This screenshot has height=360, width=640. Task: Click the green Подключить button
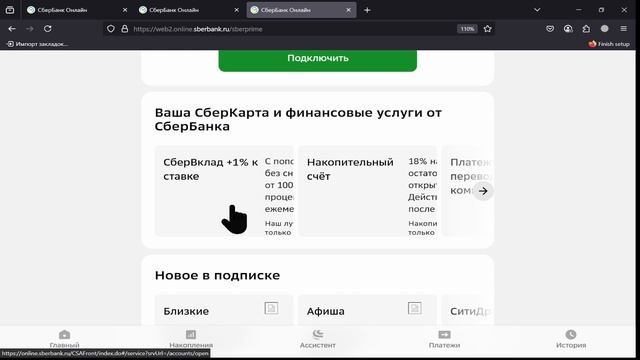[318, 60]
